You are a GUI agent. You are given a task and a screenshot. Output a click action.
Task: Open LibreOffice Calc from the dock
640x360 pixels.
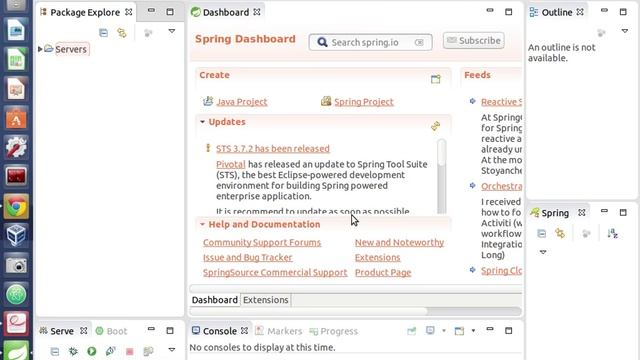click(x=16, y=60)
